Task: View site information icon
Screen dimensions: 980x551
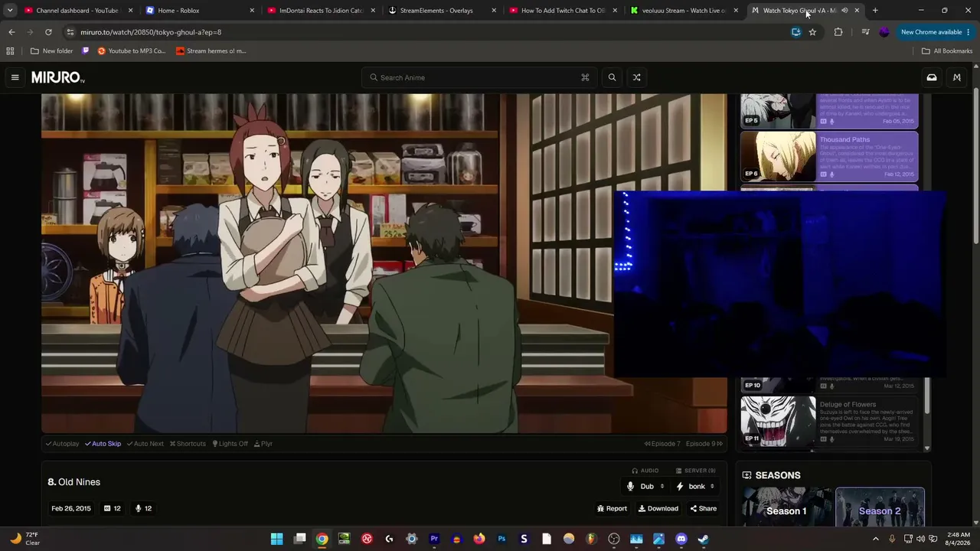Action: [x=70, y=32]
